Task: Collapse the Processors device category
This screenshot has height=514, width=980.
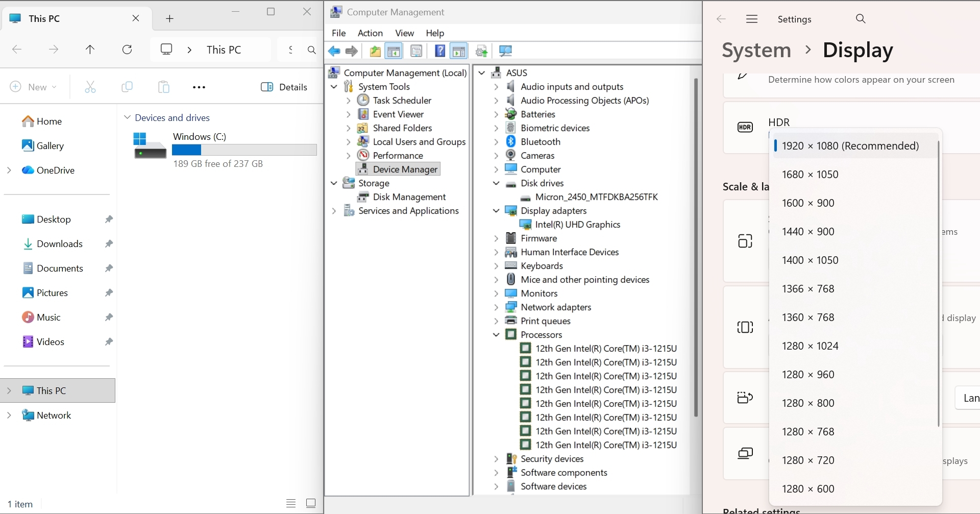Action: (496, 335)
